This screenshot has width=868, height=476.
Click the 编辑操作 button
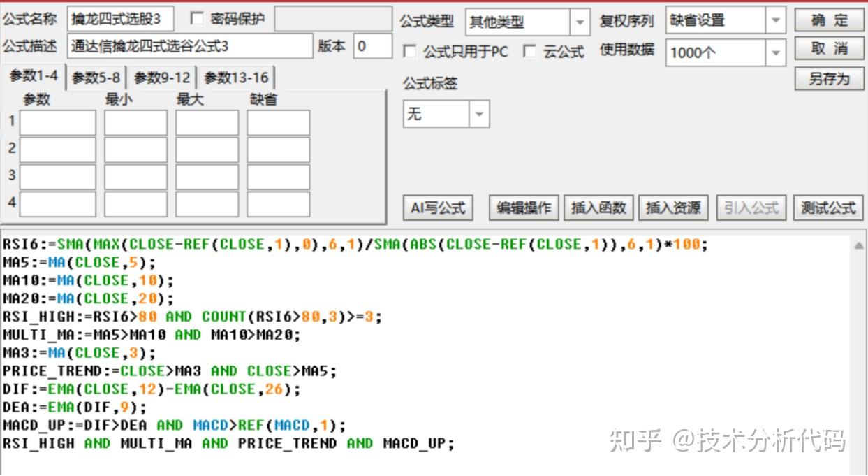(524, 208)
